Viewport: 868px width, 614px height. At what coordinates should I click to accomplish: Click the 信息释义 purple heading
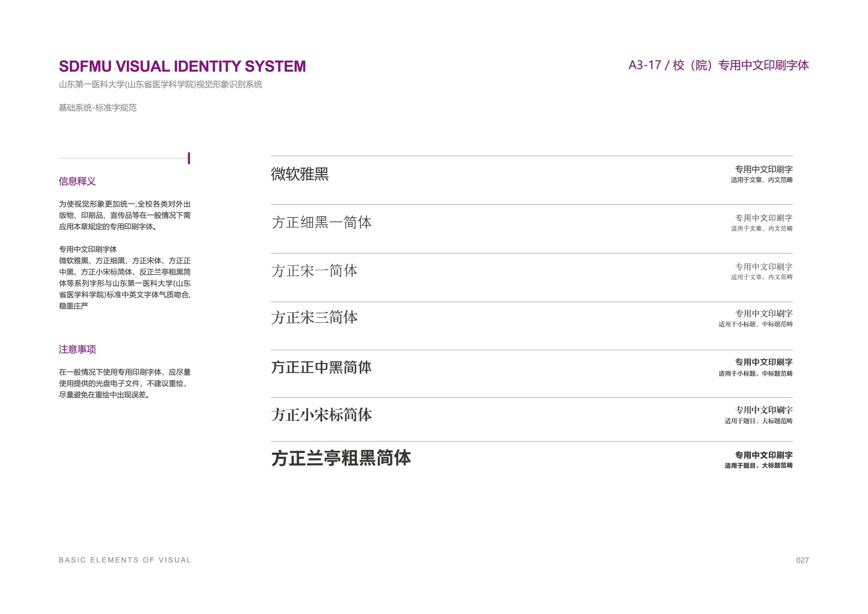point(77,181)
